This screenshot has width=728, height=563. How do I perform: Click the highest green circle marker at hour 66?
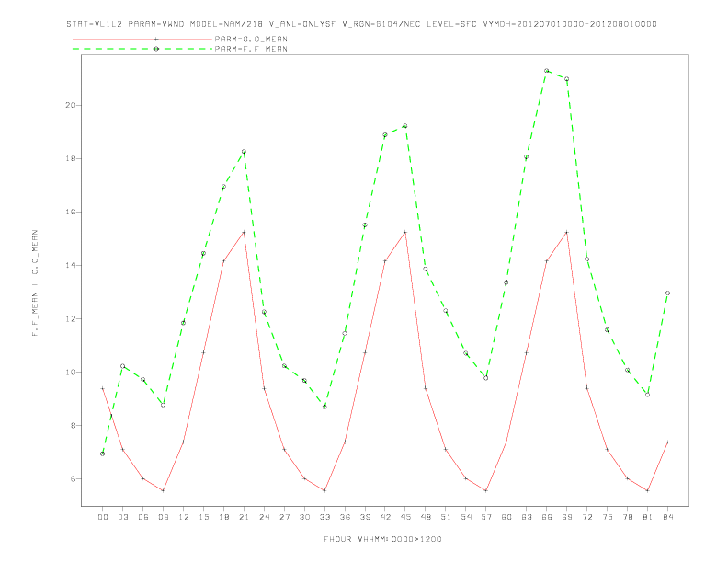tap(547, 71)
